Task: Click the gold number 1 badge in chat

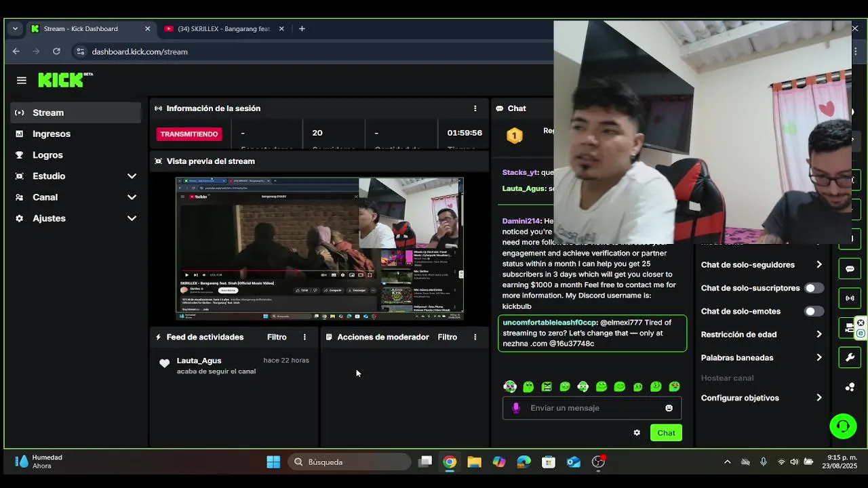Action: tap(514, 136)
